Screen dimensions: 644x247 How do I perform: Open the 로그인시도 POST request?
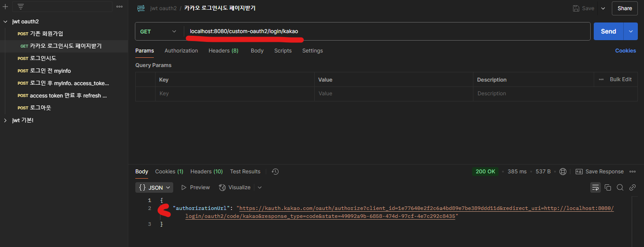[64, 58]
